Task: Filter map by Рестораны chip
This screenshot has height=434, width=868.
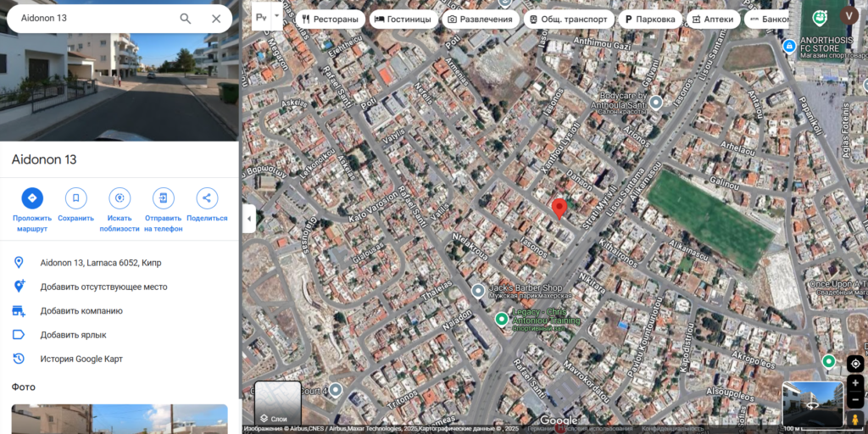Action: pos(331,19)
